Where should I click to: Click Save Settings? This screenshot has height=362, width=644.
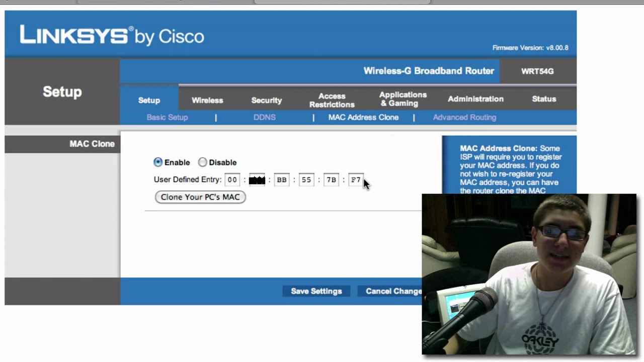coord(316,291)
